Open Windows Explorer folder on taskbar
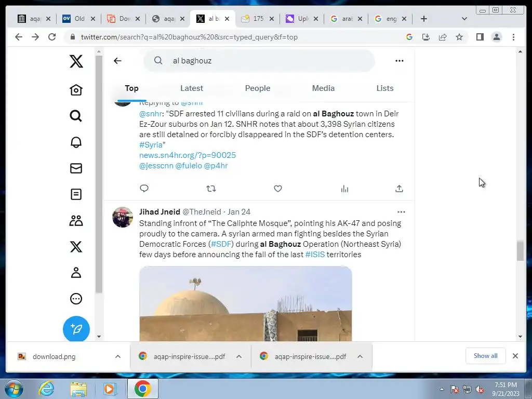 [x=78, y=389]
